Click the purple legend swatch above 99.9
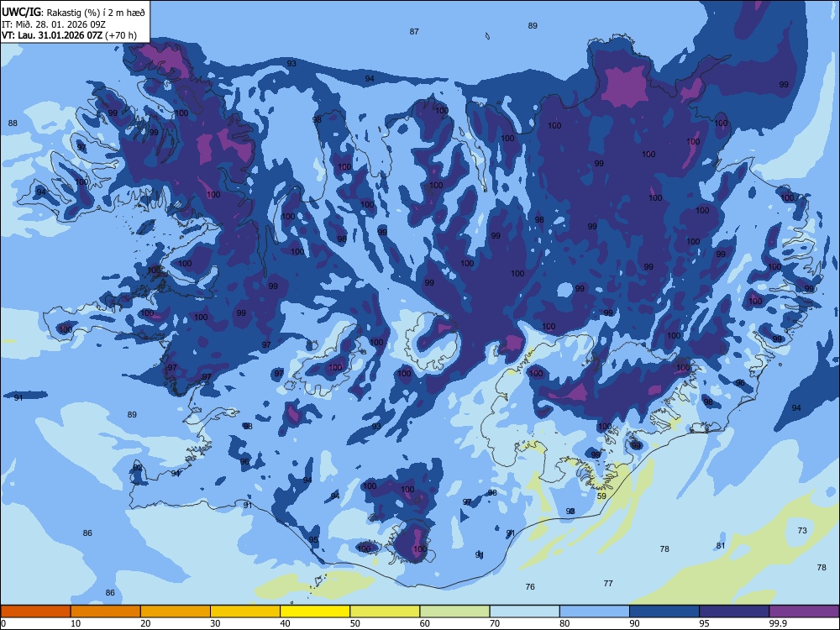The image size is (840, 630). pyautogui.click(x=804, y=612)
